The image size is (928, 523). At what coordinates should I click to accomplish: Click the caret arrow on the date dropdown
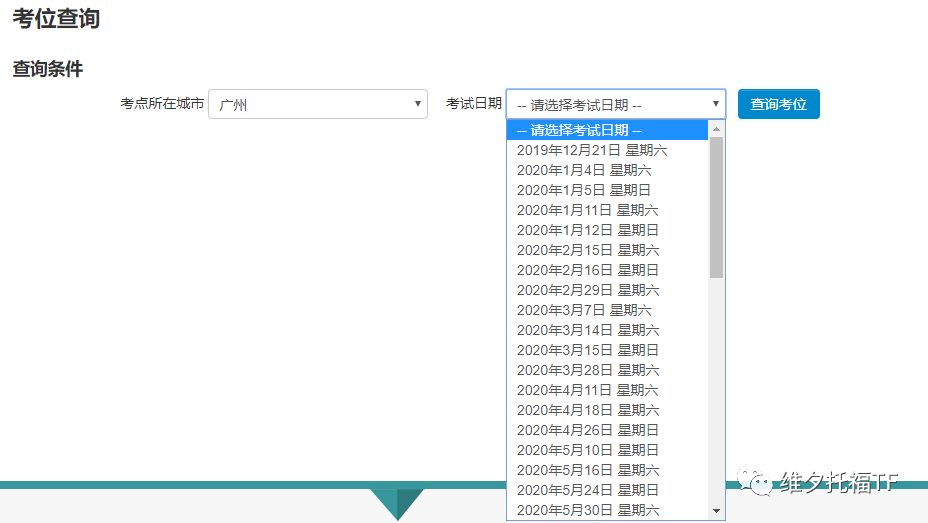pyautogui.click(x=716, y=104)
